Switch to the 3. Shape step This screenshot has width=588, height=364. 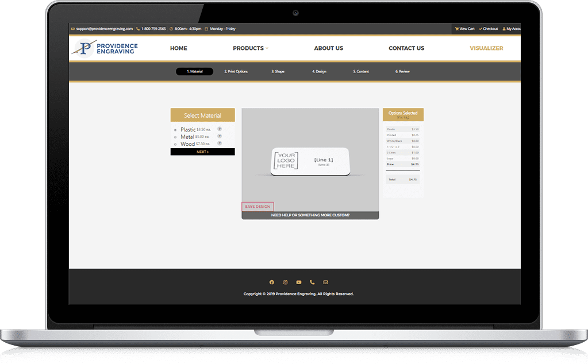point(278,72)
